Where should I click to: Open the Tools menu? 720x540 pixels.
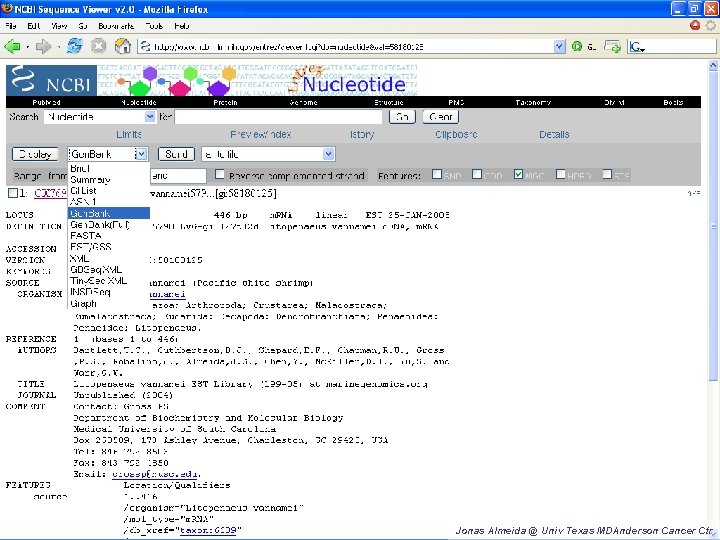click(x=154, y=26)
